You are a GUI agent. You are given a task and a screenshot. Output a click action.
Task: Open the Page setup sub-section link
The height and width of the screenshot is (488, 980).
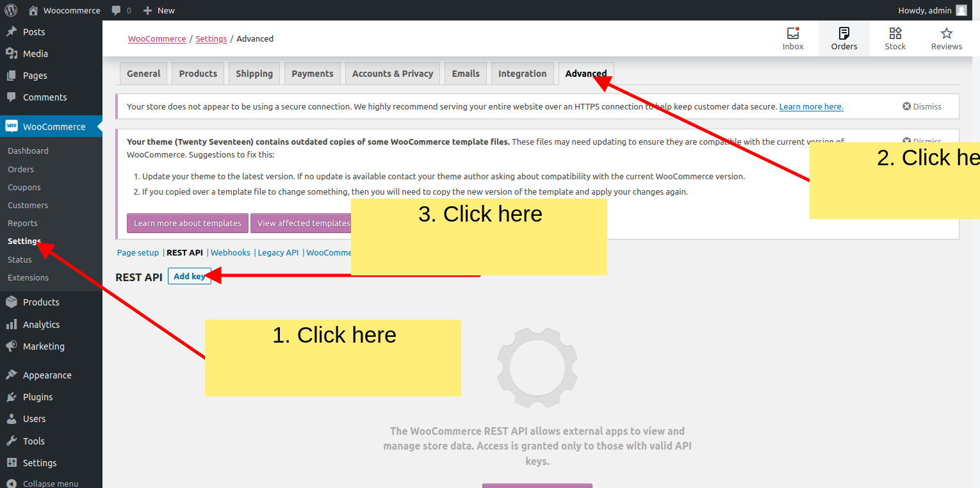click(x=138, y=252)
